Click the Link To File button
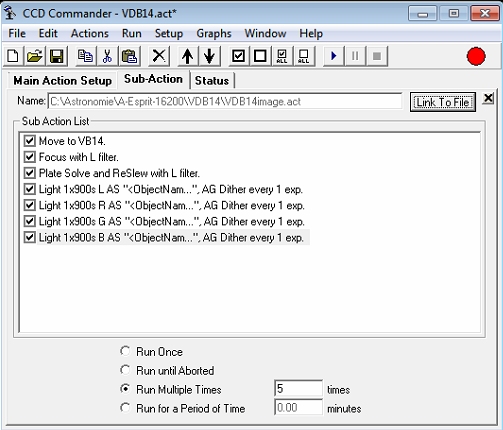Screen dimensions: 503x430 click(x=443, y=102)
